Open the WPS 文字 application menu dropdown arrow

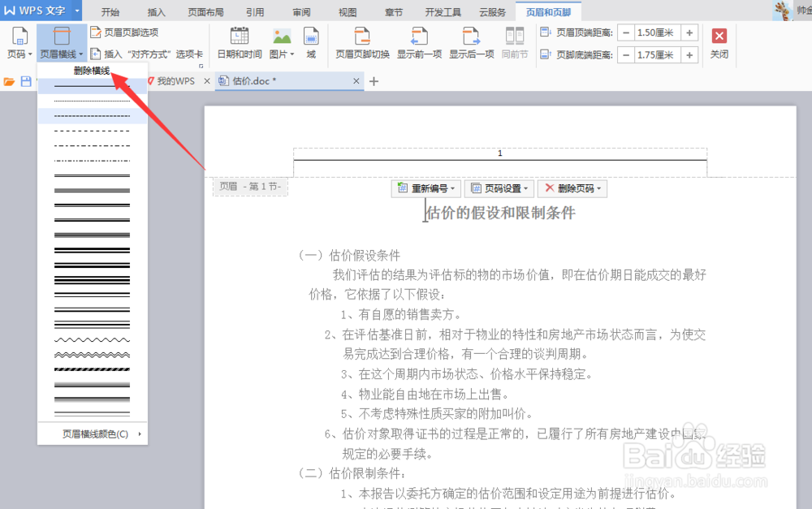tap(76, 11)
